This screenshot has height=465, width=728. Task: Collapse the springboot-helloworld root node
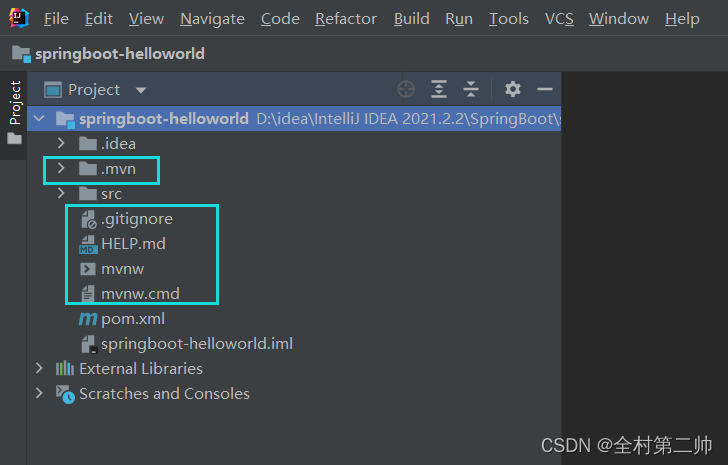point(39,119)
